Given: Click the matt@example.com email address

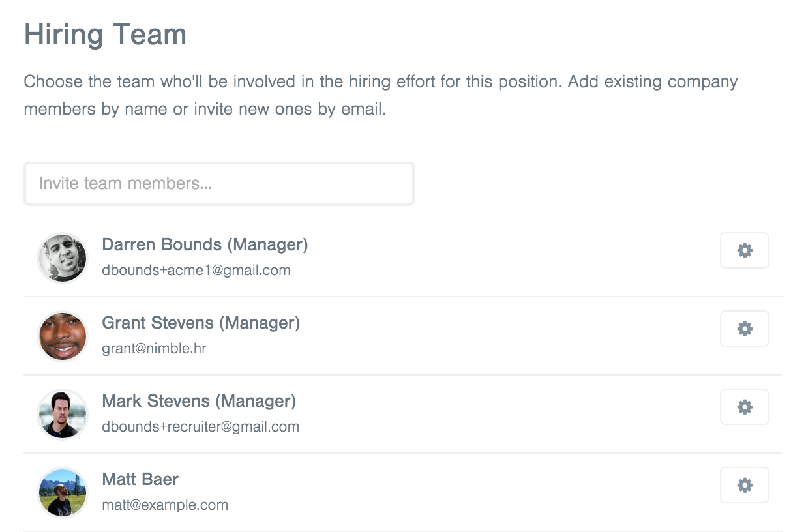Looking at the screenshot, I should (x=165, y=505).
